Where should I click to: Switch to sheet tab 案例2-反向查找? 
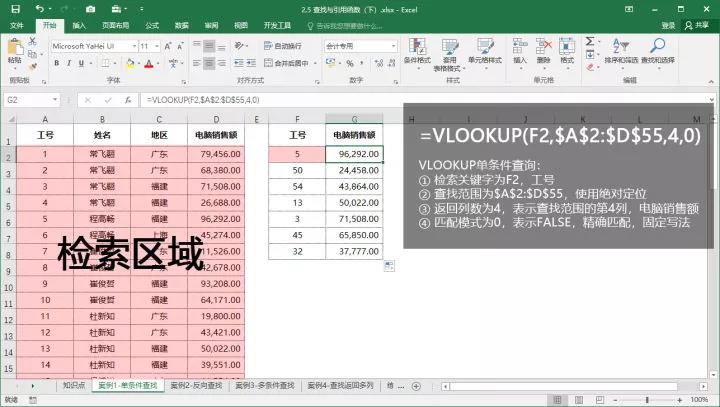195,385
